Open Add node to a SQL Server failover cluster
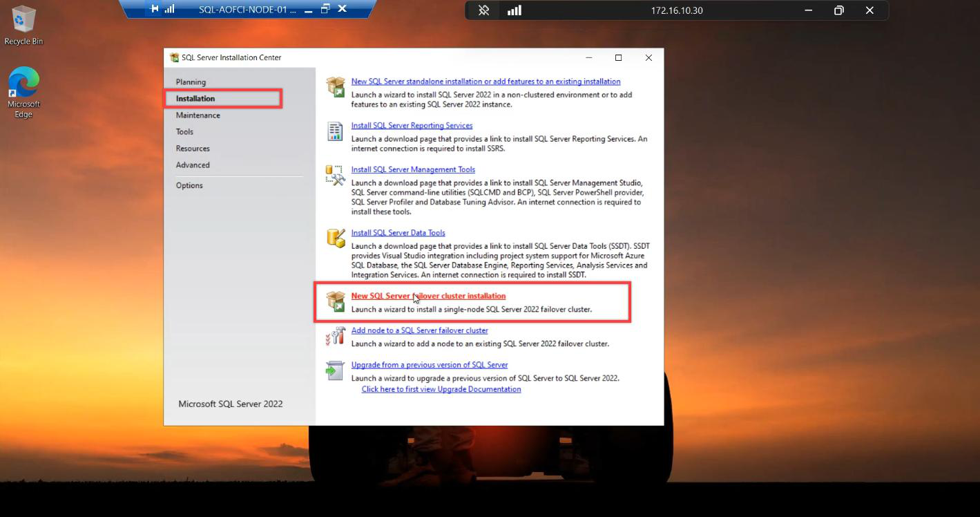The image size is (980, 517). pyautogui.click(x=419, y=330)
